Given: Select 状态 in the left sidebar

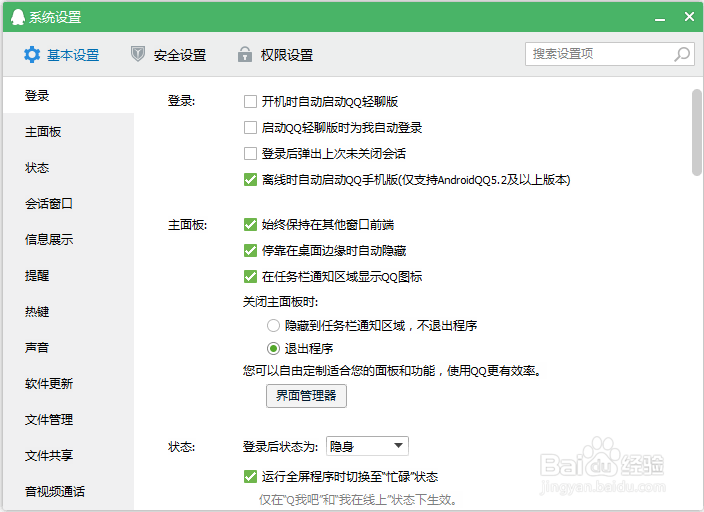Looking at the screenshot, I should coord(68,168).
